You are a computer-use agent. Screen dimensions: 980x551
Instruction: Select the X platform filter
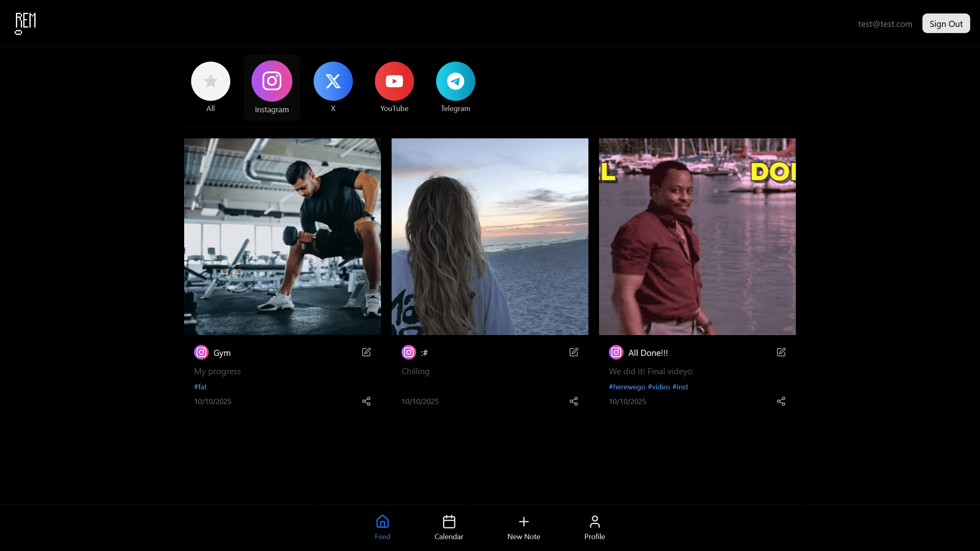(x=333, y=81)
